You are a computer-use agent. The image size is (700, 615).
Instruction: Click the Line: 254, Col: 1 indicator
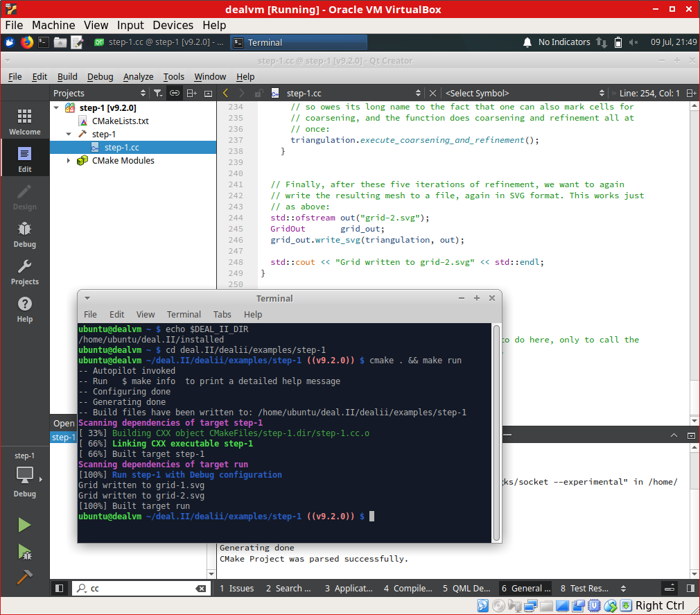[649, 93]
